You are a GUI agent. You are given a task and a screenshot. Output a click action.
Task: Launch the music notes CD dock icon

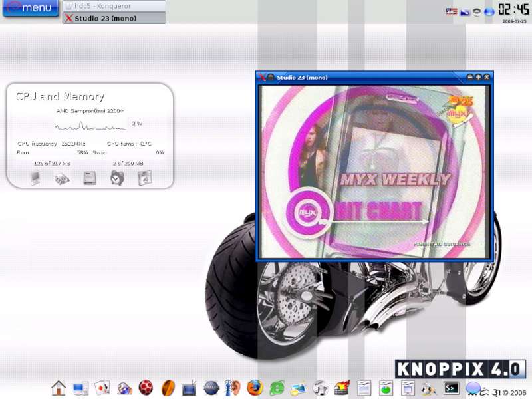(321, 388)
